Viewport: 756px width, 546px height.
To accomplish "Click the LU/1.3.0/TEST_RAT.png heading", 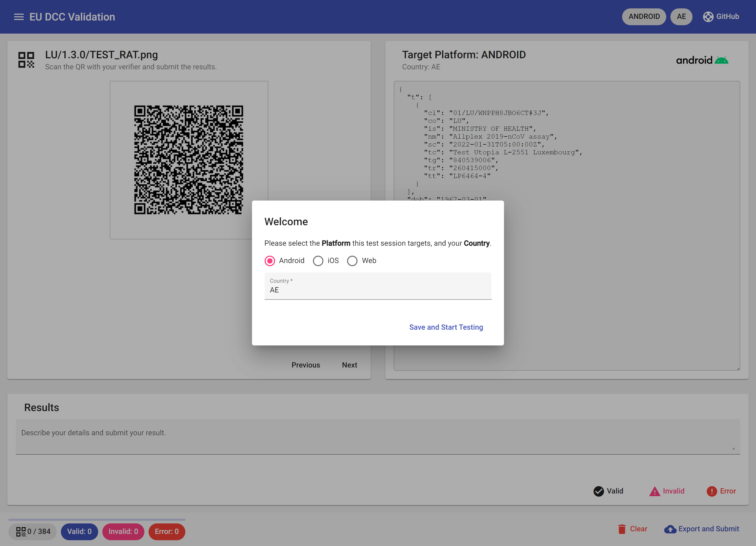I will (101, 55).
